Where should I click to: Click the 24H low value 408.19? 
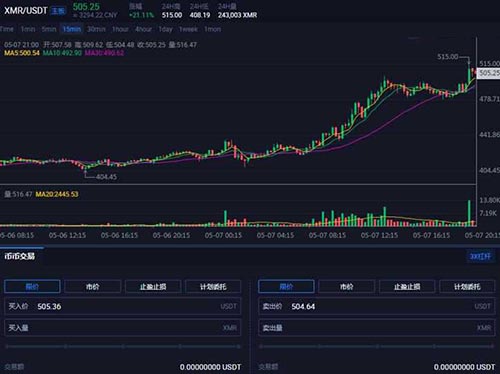200,15
